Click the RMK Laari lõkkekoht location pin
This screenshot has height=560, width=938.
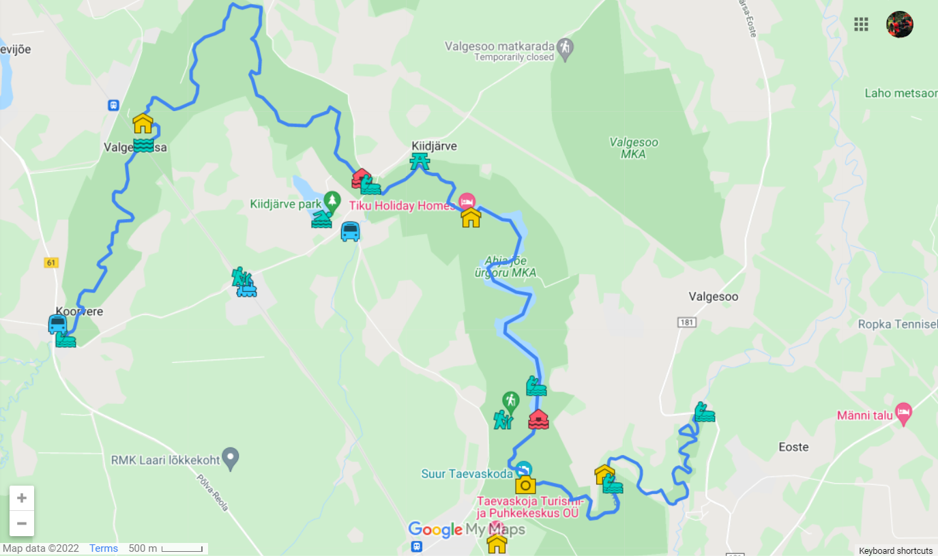(231, 456)
